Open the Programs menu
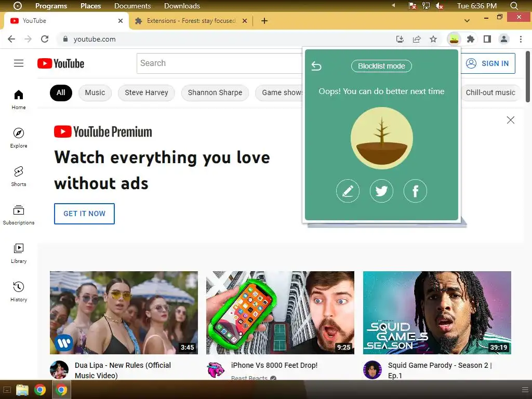Image resolution: width=532 pixels, height=399 pixels. click(x=51, y=6)
